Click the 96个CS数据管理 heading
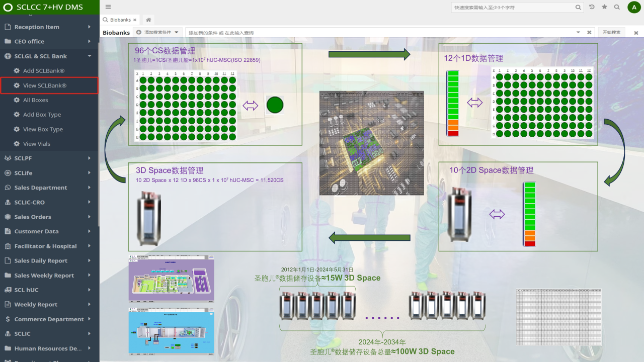This screenshot has height=362, width=644. (x=165, y=51)
